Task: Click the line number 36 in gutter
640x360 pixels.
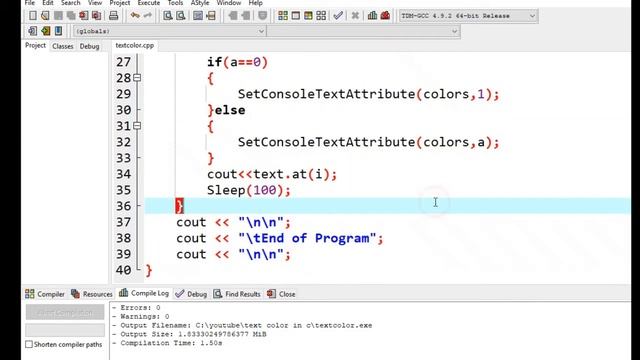Action: pos(124,206)
